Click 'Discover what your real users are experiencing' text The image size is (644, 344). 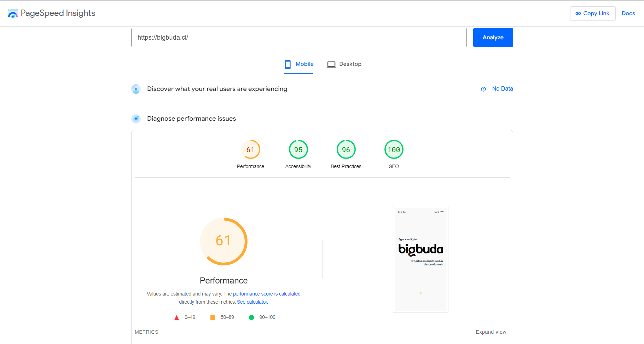pos(217,89)
